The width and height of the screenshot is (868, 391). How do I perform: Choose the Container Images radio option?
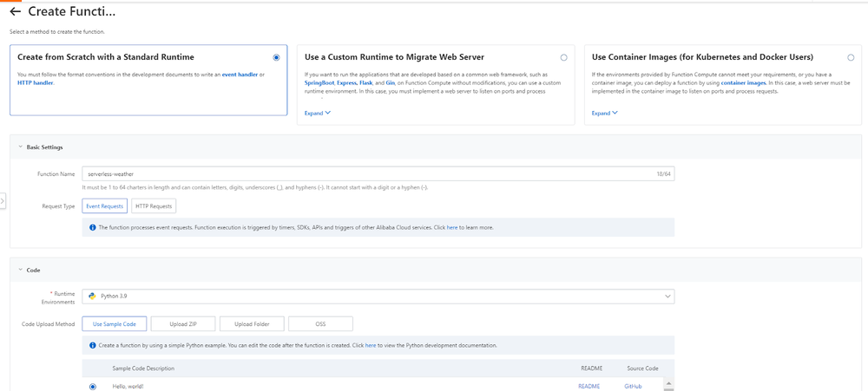851,57
